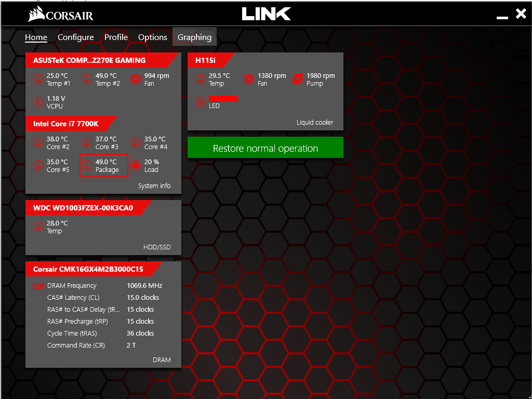Click the Restore normal operation button

(x=265, y=148)
